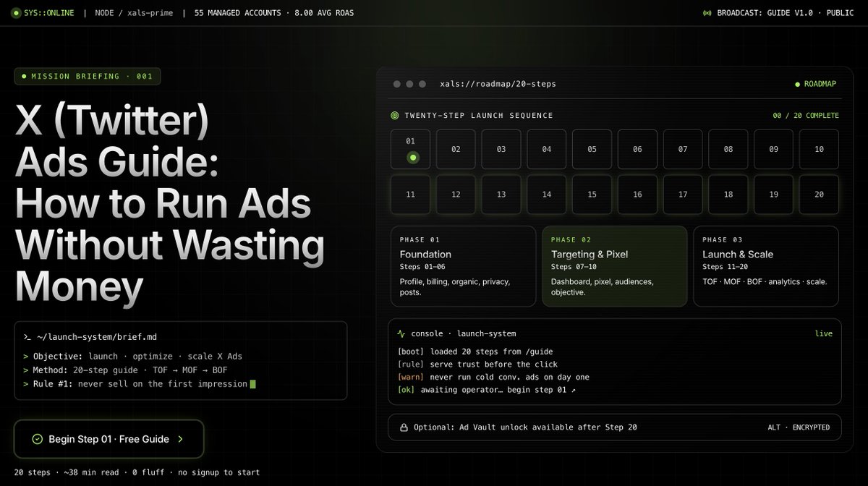Pick step 13 tile
This screenshot has height=486, width=868.
click(501, 195)
